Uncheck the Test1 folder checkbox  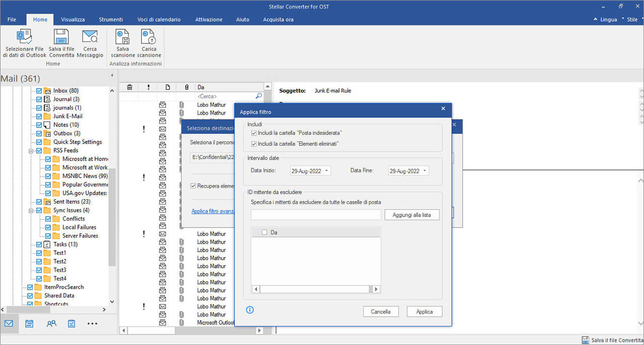coord(39,253)
